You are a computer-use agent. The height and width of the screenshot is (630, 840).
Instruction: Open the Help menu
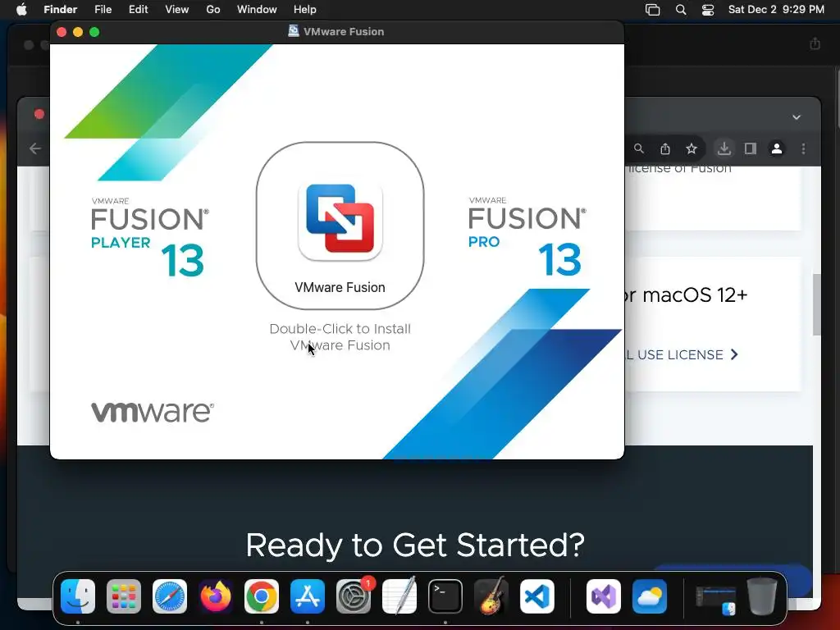click(305, 10)
